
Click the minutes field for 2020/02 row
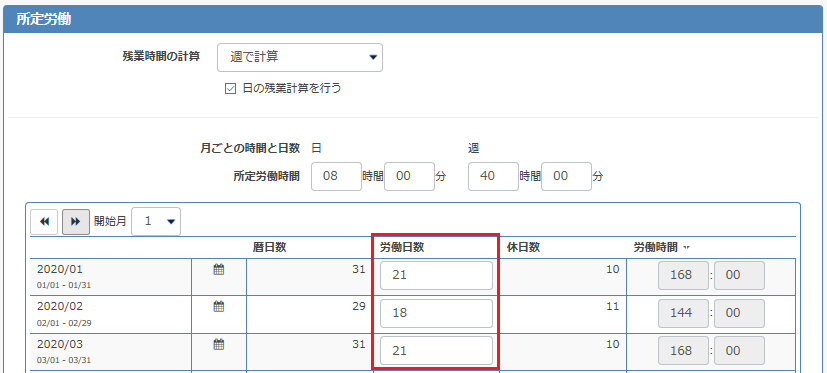click(x=739, y=313)
